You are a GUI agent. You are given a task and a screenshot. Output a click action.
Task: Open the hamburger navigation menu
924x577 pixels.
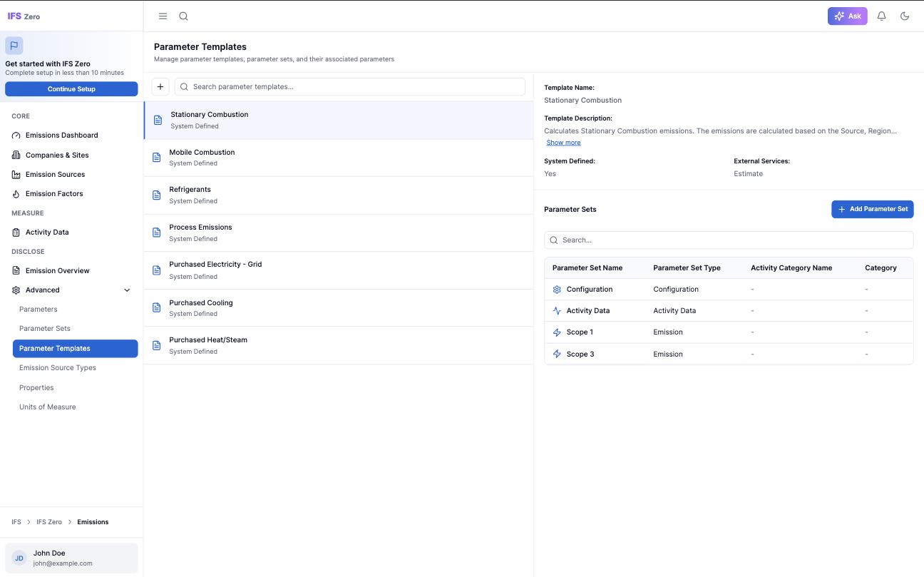coord(163,16)
